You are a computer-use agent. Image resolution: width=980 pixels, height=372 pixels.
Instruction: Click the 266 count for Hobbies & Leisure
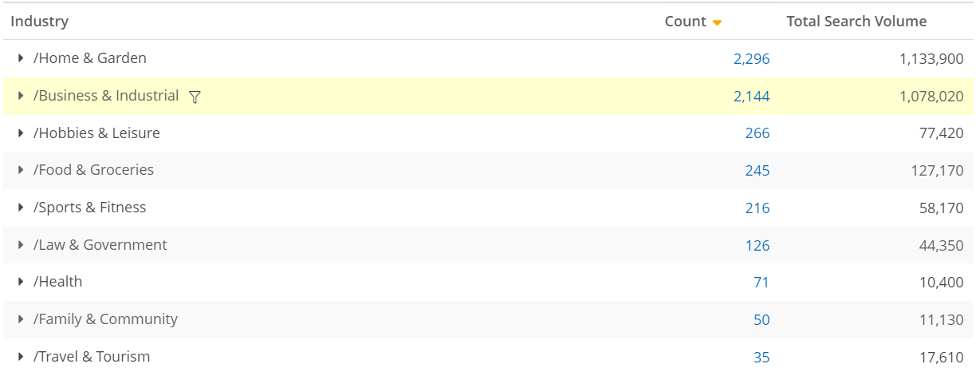tap(758, 133)
